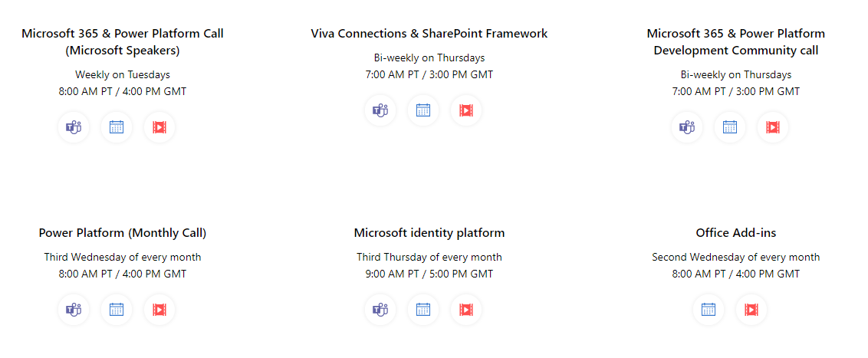Viewport: 868px width, 358px height.
Task: Open Teams icon for Microsoft Speakers call
Action: click(x=74, y=127)
